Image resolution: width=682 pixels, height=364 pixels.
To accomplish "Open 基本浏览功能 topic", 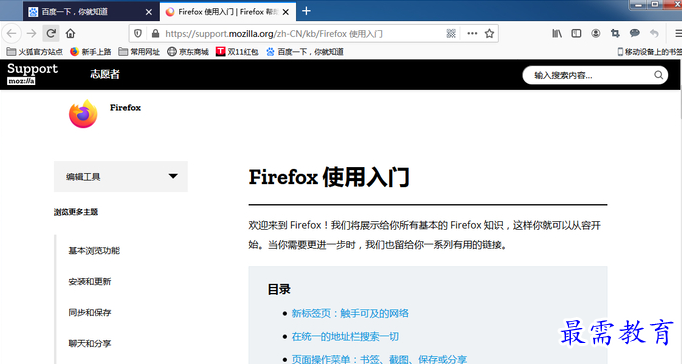I will [94, 250].
